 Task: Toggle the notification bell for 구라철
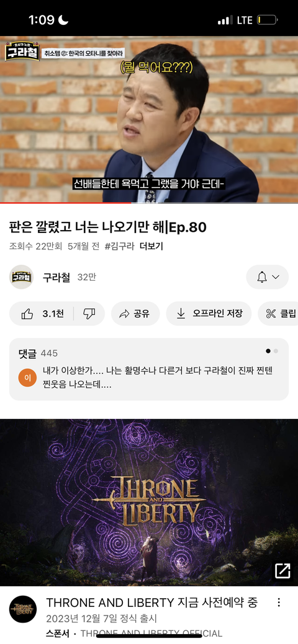pyautogui.click(x=262, y=277)
